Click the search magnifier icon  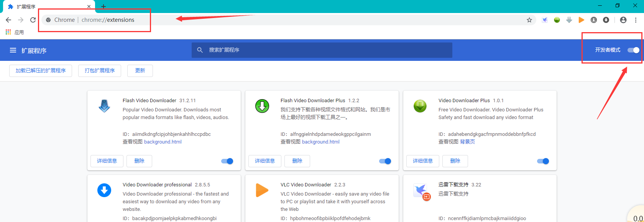[200, 50]
